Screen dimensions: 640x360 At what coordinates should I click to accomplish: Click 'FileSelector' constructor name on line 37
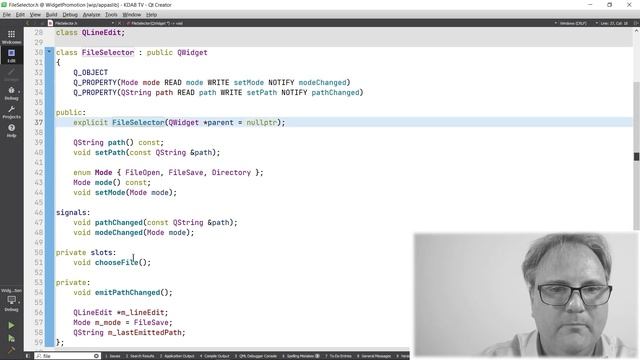tap(138, 122)
